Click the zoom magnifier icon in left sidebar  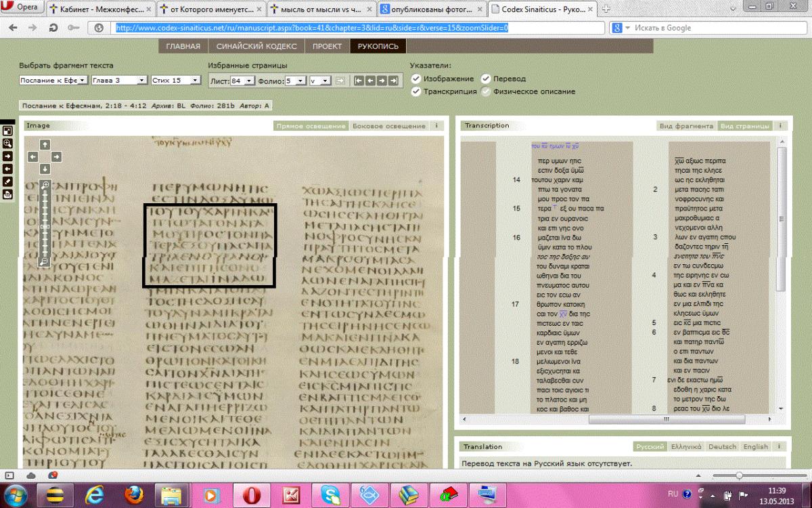tap(7, 144)
